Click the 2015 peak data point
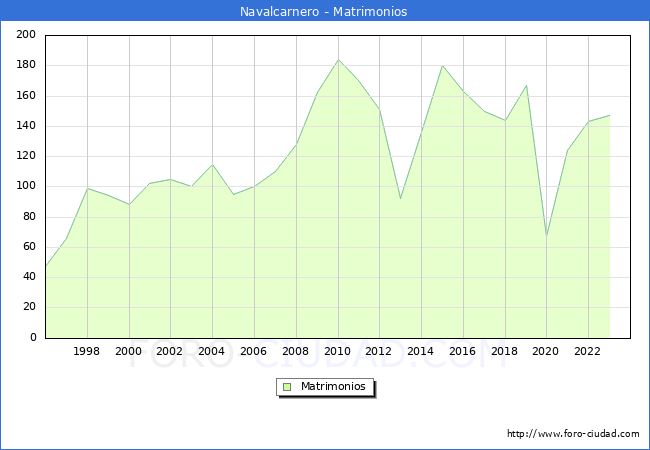 tap(442, 65)
